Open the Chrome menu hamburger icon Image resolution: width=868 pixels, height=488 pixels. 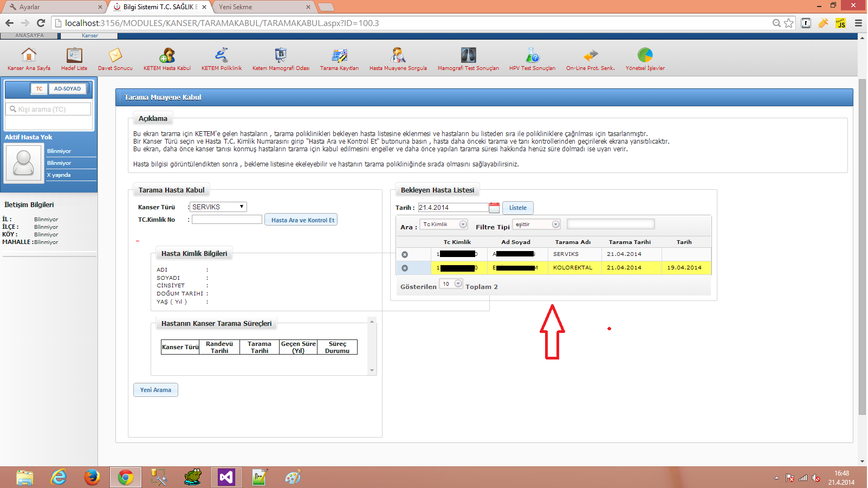point(858,23)
